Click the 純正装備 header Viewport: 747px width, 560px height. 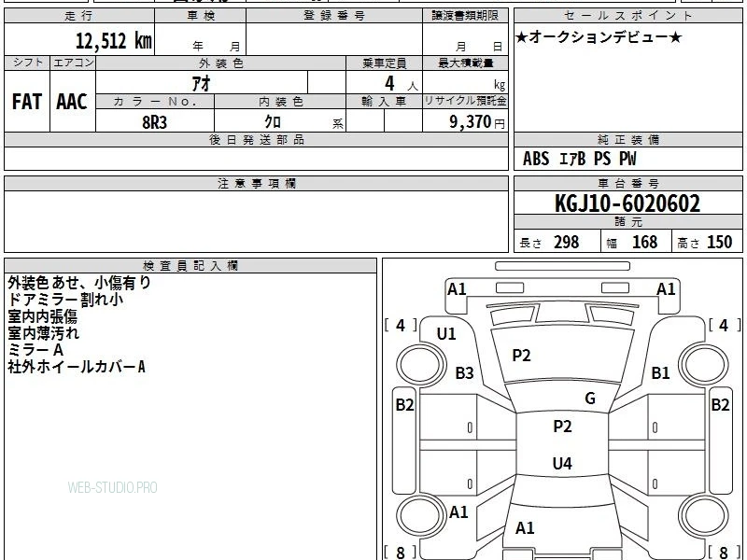tap(627, 139)
